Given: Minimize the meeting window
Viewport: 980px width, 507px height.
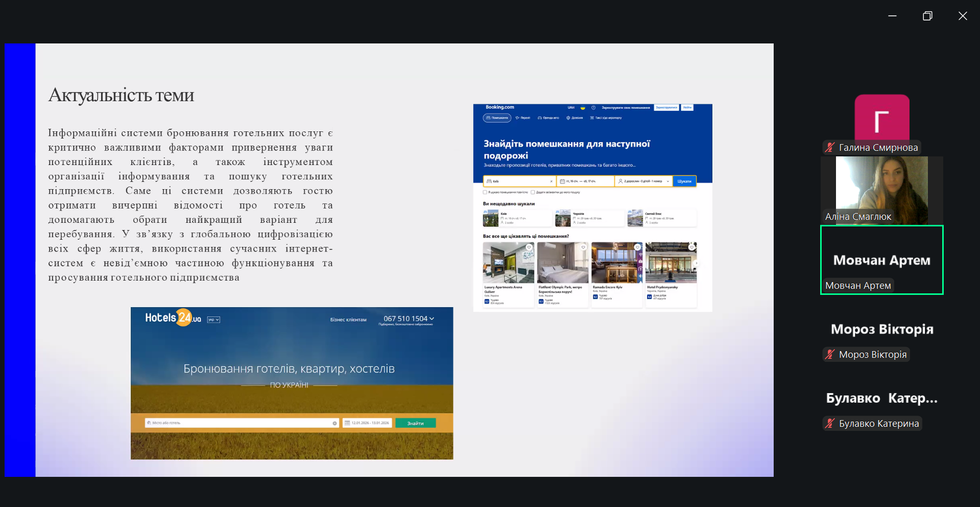Looking at the screenshot, I should point(892,16).
